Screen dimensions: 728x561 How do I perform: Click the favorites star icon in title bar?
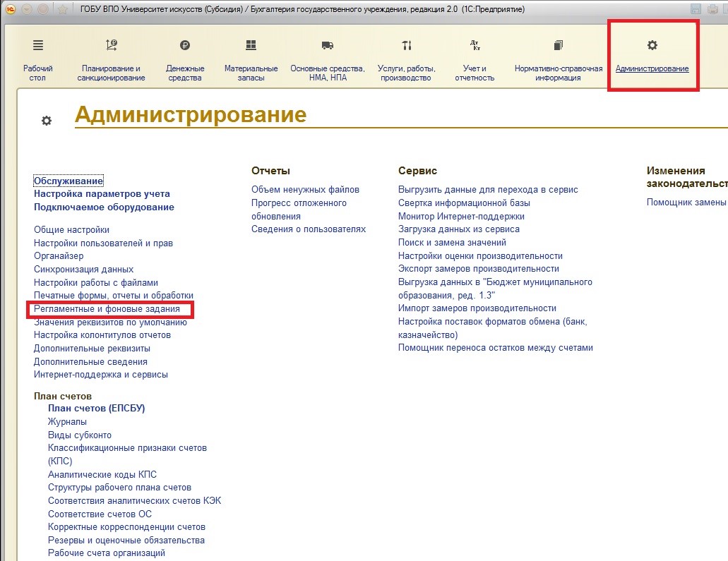pyautogui.click(x=62, y=9)
